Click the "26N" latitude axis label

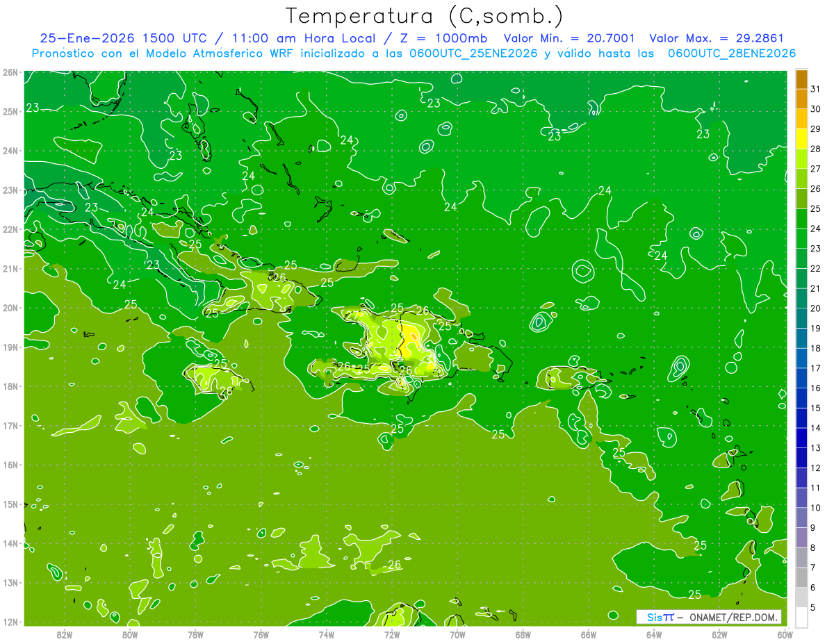(x=10, y=72)
